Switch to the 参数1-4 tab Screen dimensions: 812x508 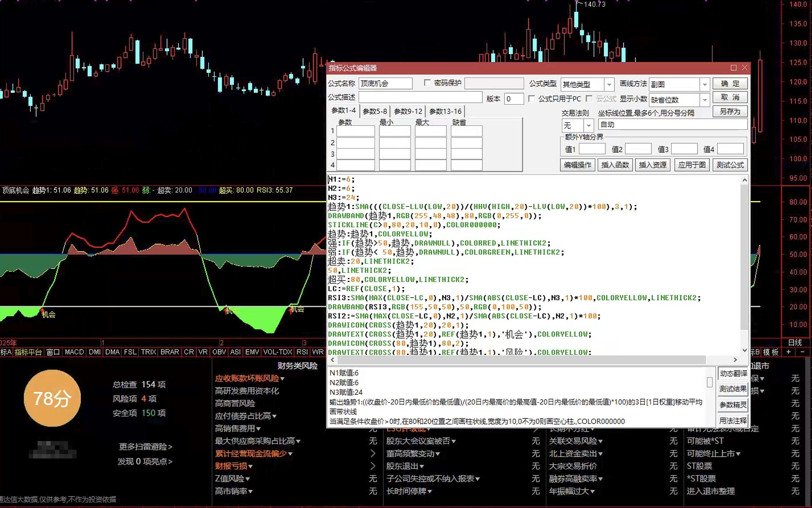click(344, 110)
